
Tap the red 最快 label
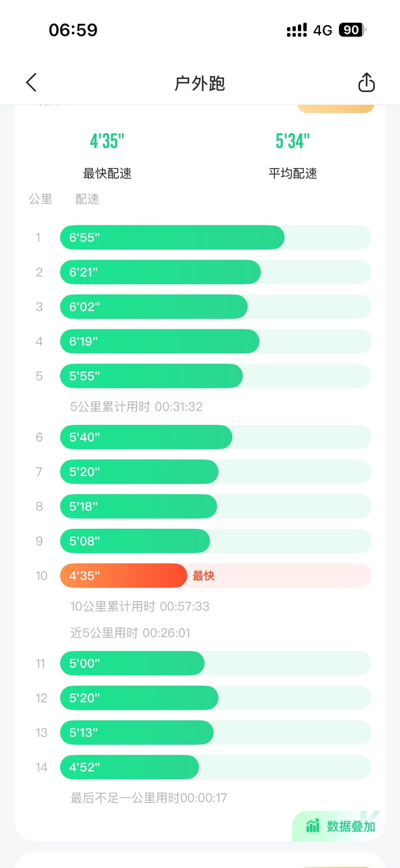pos(203,576)
